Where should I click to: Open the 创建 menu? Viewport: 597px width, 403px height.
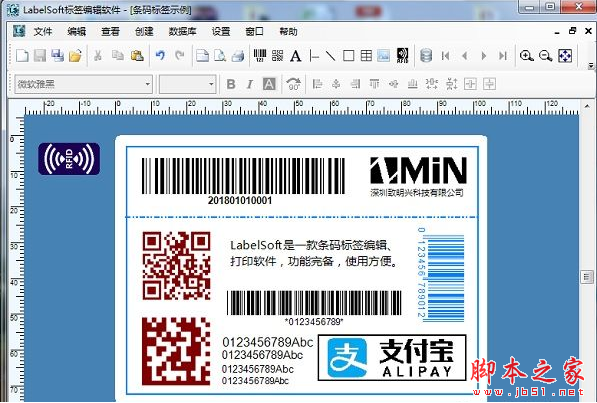pos(144,32)
